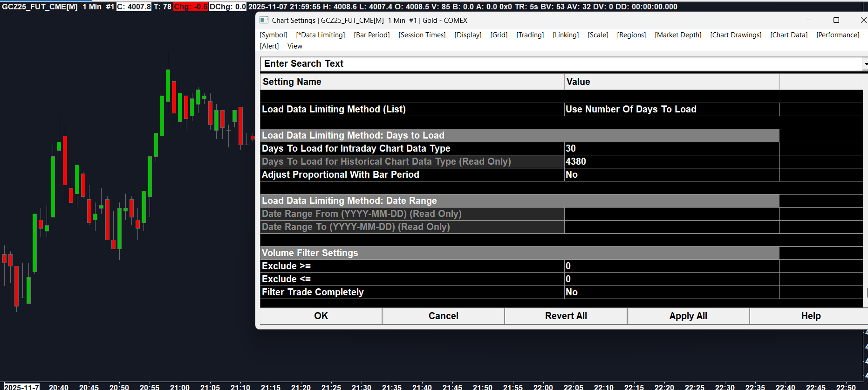Click Volume Filter Settings section header
The width and height of the screenshot is (868, 390).
click(x=519, y=253)
